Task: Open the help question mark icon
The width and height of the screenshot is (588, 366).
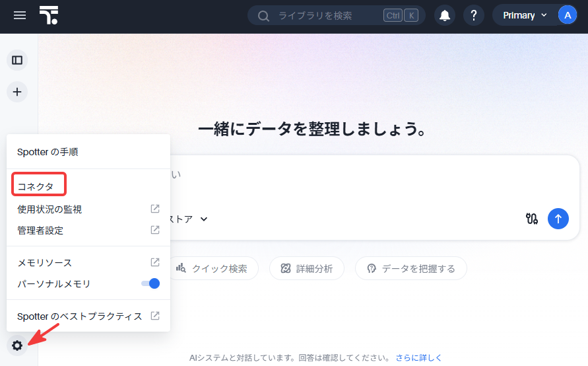Action: pos(474,15)
